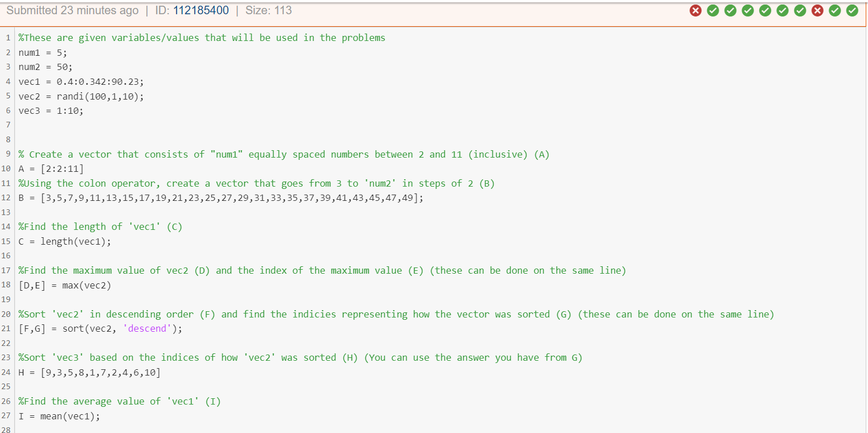Screen dimensions: 868x433
Task: Click line number 21 in the gutter
Action: click(6, 328)
